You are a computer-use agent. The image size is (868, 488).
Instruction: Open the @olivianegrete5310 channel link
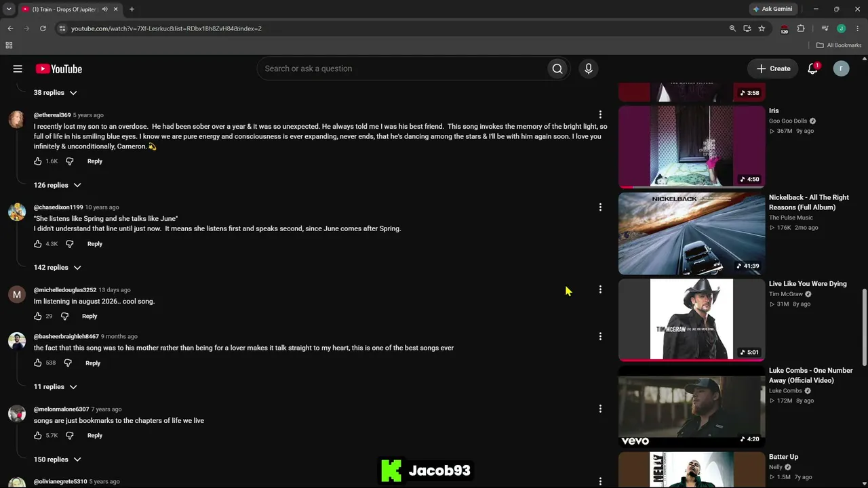60,481
